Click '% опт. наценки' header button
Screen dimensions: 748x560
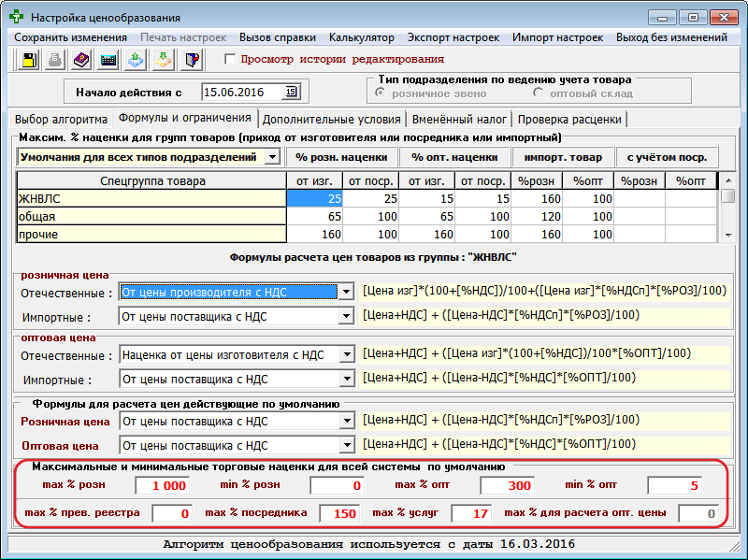[454, 157]
